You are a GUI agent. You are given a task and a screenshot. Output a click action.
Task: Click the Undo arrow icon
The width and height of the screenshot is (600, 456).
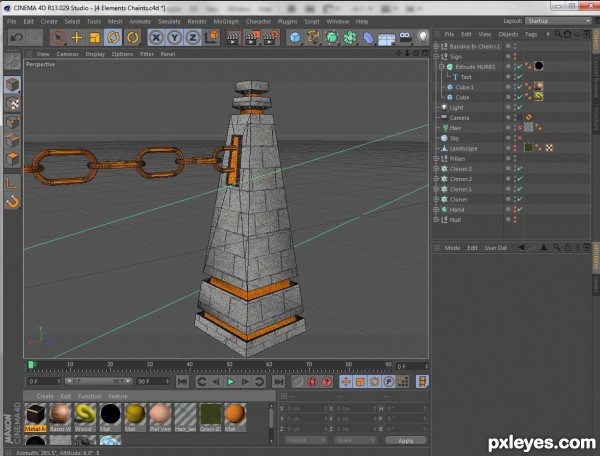(x=16, y=37)
